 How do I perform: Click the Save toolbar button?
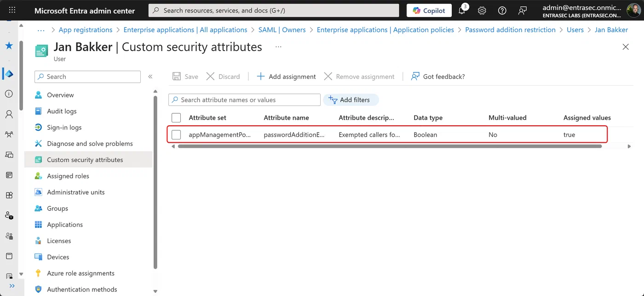(x=185, y=76)
